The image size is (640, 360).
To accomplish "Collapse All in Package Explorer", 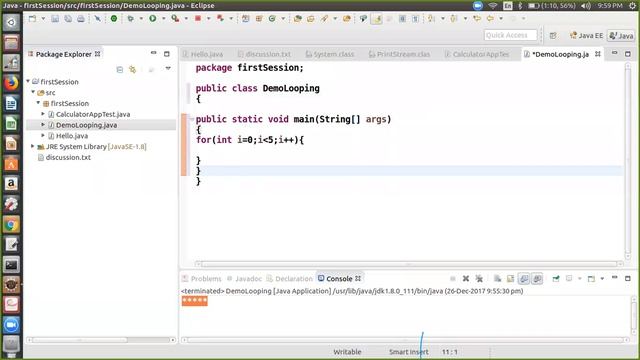I will pyautogui.click(x=120, y=69).
